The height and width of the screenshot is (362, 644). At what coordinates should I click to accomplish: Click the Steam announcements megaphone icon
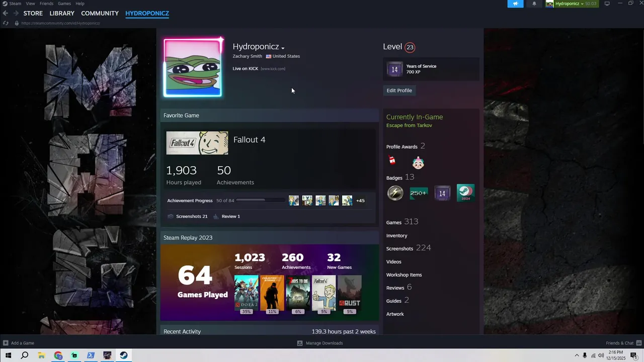[x=515, y=4]
